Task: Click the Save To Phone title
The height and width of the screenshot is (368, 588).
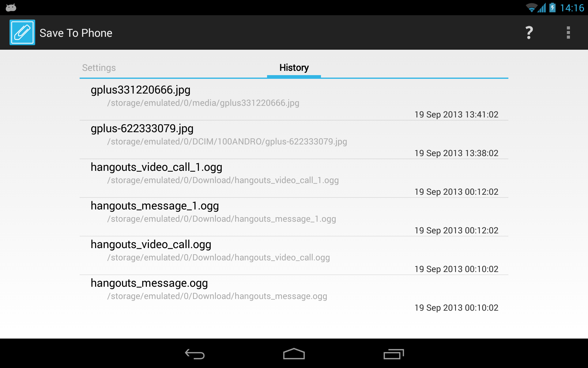Action: (76, 33)
